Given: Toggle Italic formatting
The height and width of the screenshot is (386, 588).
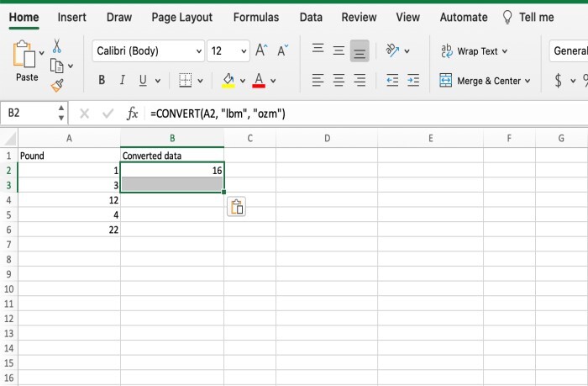Looking at the screenshot, I should (x=123, y=81).
